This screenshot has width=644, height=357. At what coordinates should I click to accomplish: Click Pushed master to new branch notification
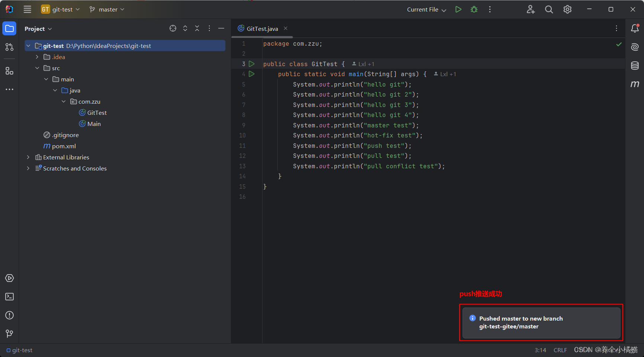pyautogui.click(x=541, y=322)
